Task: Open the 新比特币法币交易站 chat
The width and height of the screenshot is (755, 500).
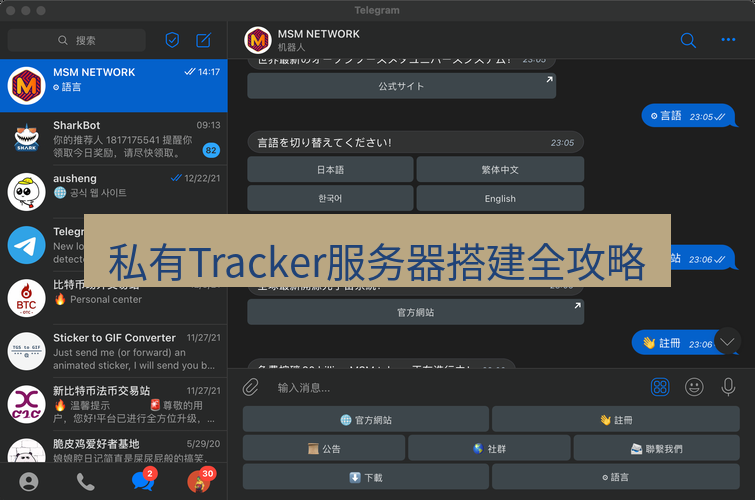Action: 114,404
